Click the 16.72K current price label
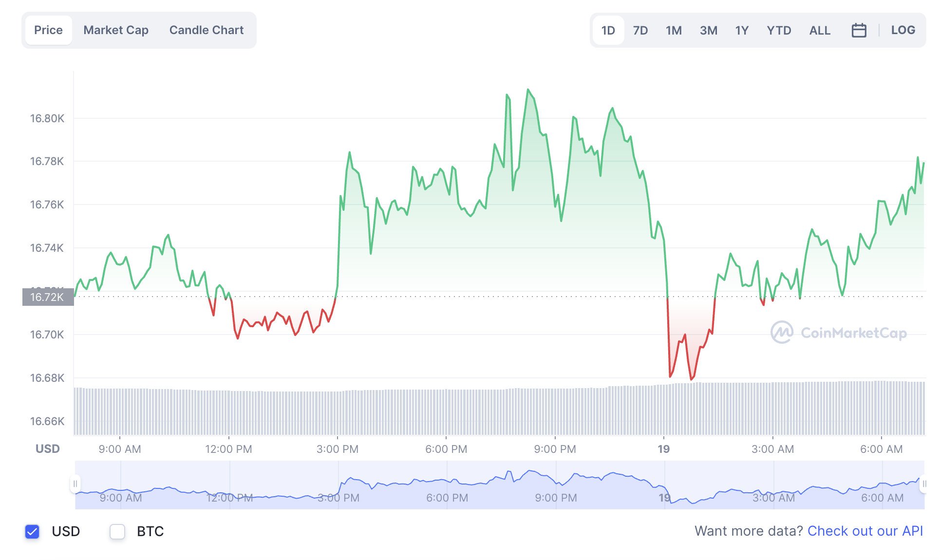The width and height of the screenshot is (939, 560). pyautogui.click(x=47, y=296)
